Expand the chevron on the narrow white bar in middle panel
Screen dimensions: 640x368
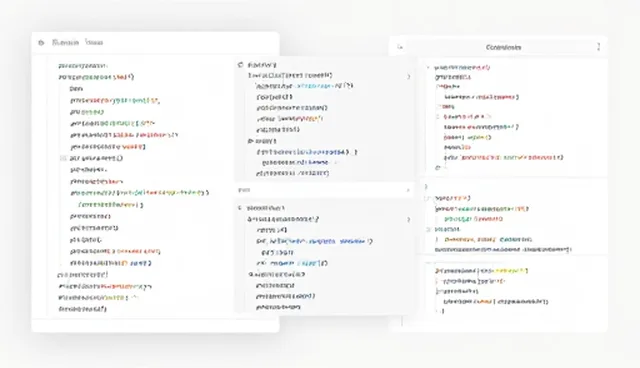click(x=408, y=190)
